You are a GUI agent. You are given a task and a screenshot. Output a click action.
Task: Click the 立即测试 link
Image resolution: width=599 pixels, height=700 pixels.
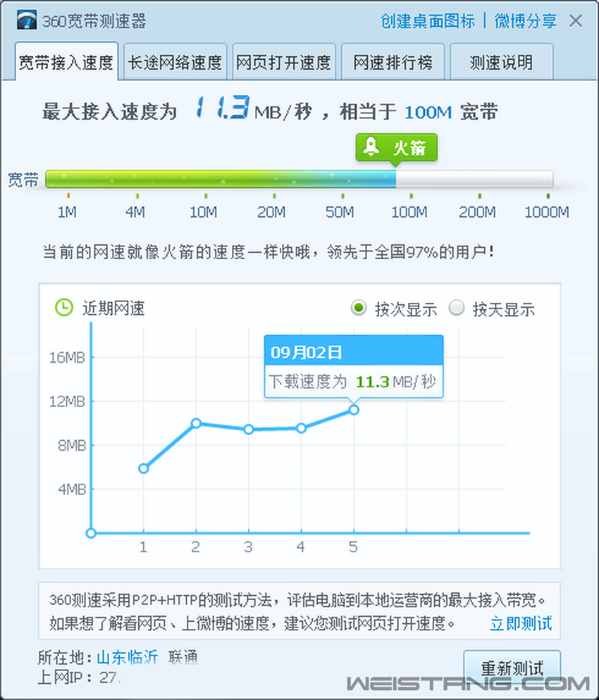[521, 623]
